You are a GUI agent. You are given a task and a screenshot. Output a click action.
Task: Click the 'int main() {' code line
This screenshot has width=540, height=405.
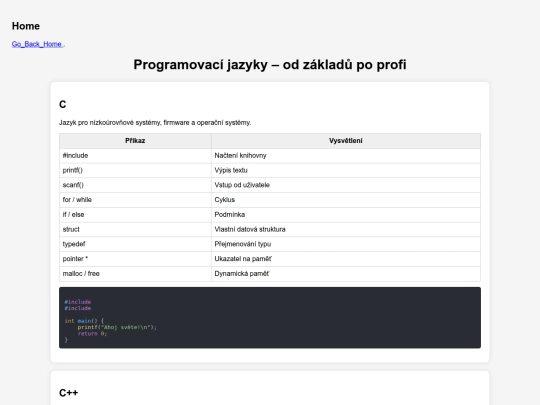coord(84,321)
